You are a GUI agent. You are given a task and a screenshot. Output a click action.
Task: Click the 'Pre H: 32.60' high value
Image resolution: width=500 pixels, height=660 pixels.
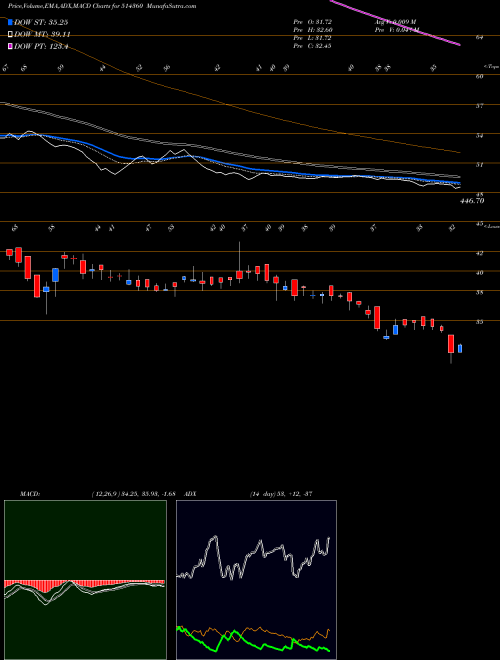pyautogui.click(x=312, y=30)
